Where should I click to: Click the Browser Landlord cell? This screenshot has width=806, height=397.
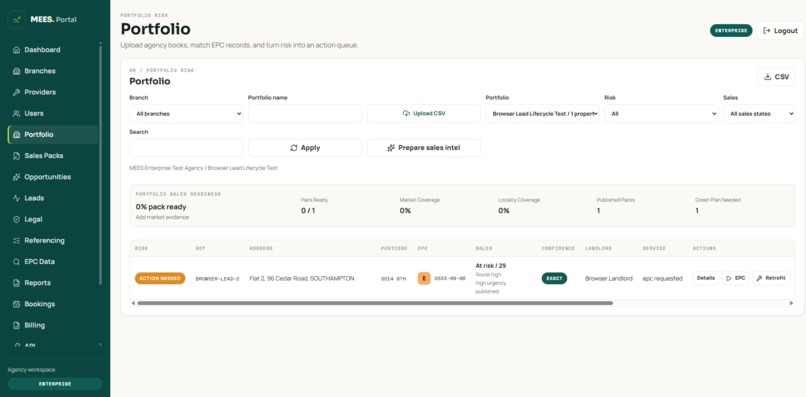[609, 278]
